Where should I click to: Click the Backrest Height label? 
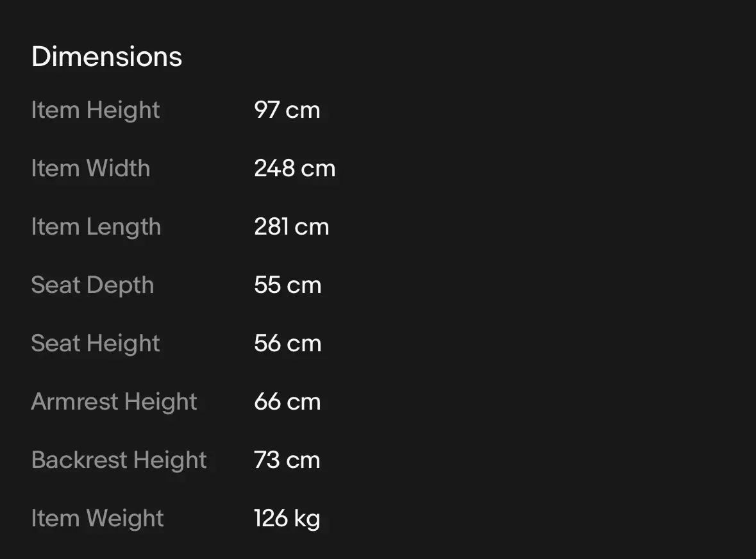pos(119,460)
